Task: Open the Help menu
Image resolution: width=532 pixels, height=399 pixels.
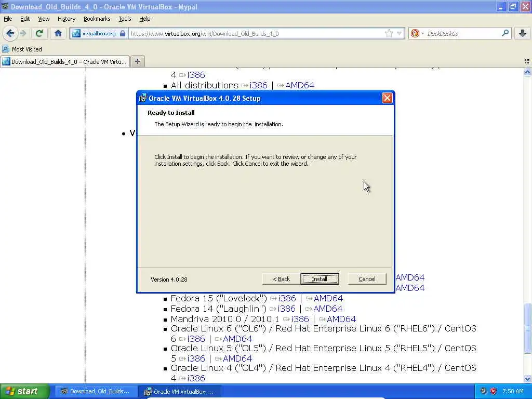Action: coord(144,19)
